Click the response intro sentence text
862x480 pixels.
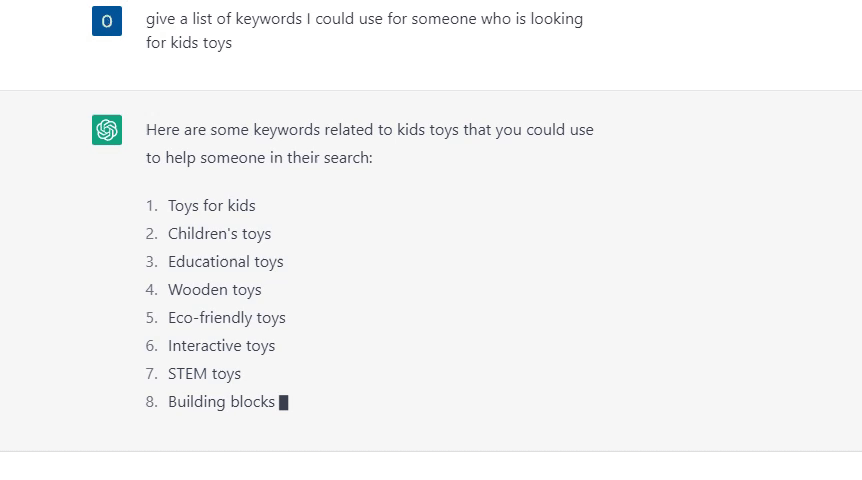point(369,144)
